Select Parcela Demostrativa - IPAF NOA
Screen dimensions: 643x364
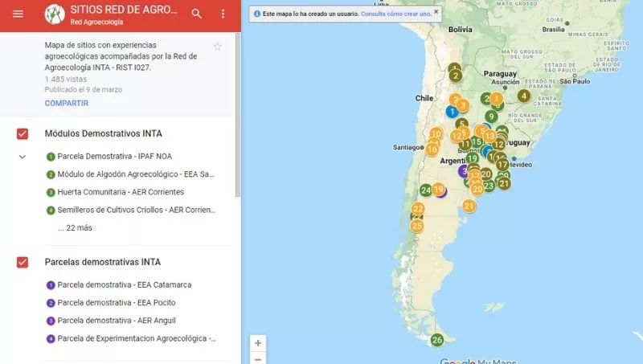114,157
